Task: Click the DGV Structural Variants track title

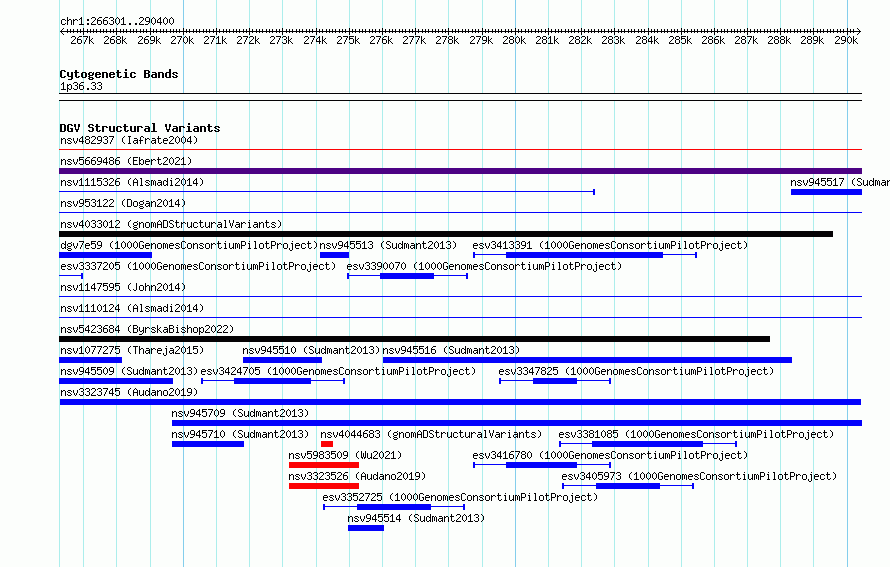Action: pyautogui.click(x=140, y=128)
